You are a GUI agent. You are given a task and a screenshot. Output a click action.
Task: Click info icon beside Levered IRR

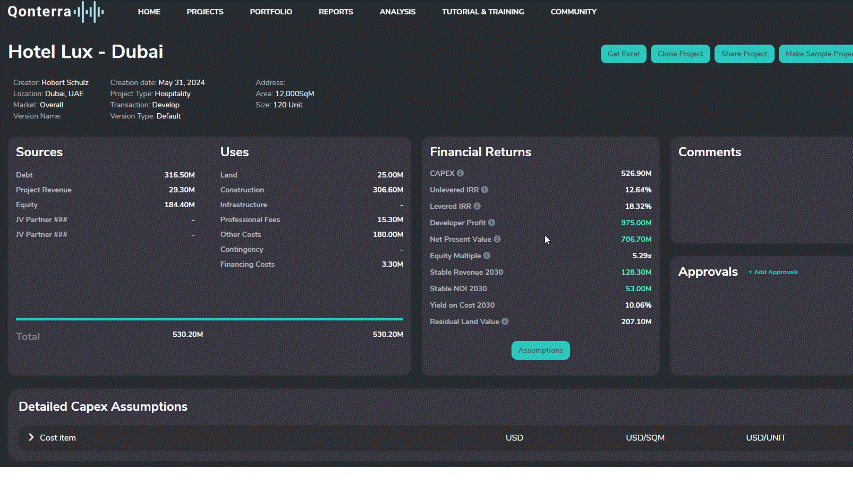click(x=477, y=206)
